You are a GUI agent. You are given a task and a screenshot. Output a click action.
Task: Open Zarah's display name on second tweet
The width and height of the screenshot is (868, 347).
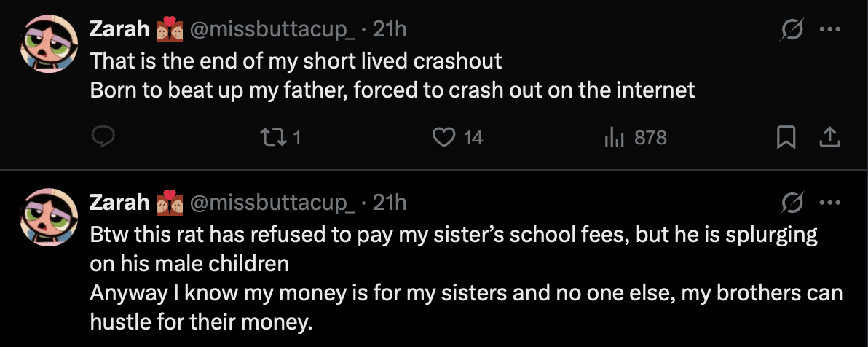tap(119, 202)
